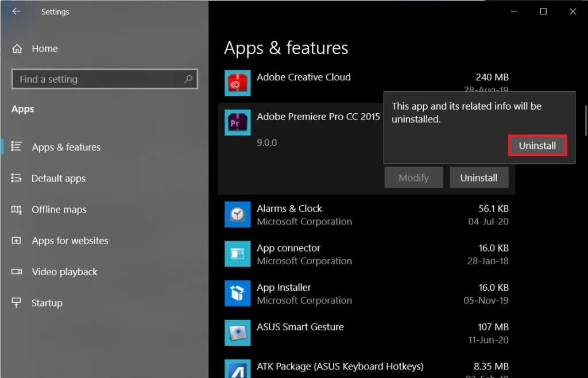Click the Apps for websites icon
This screenshot has width=588, height=378.
click(17, 240)
